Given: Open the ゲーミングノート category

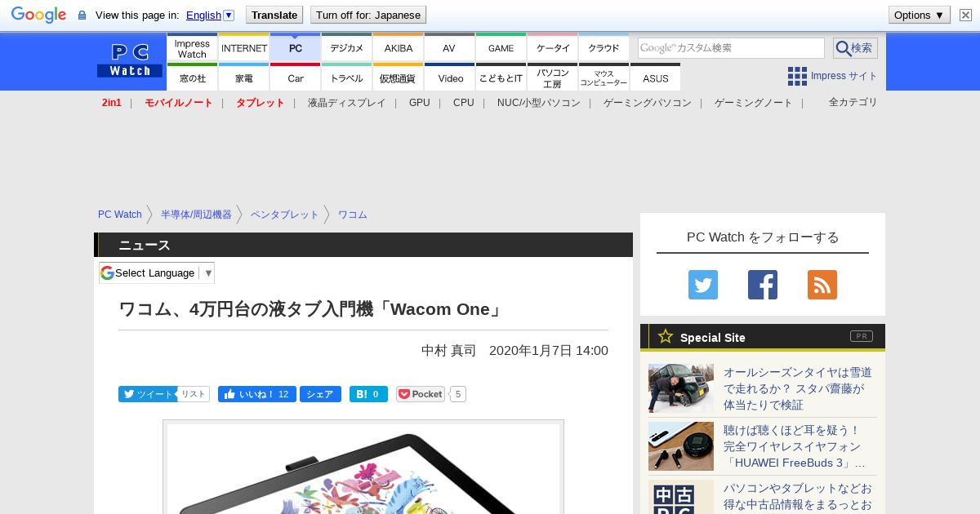Looking at the screenshot, I should 754,103.
